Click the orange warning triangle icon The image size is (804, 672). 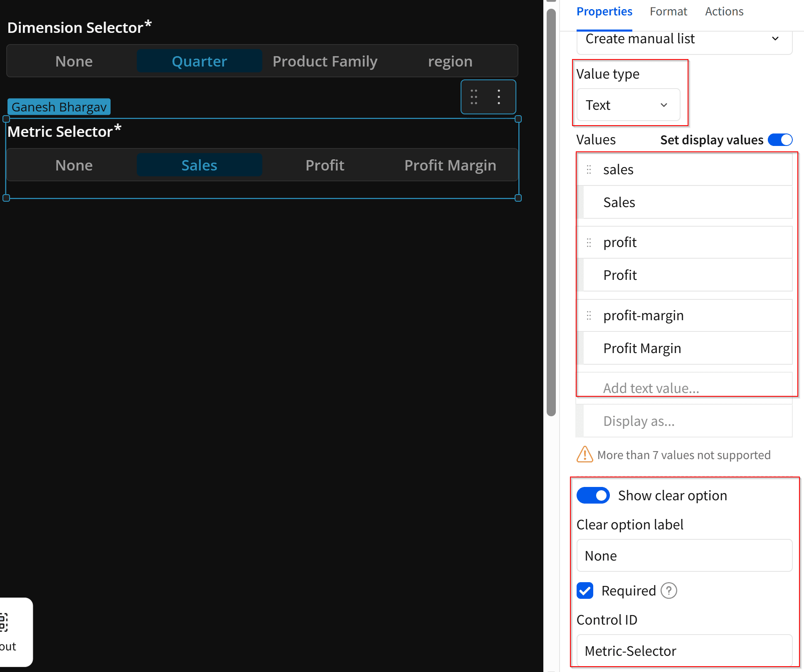click(x=585, y=455)
